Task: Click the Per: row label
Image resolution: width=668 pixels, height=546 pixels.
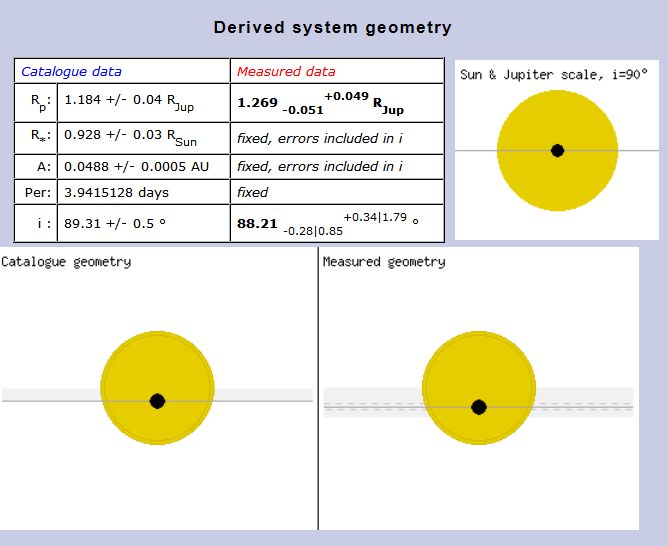Action: [x=38, y=192]
